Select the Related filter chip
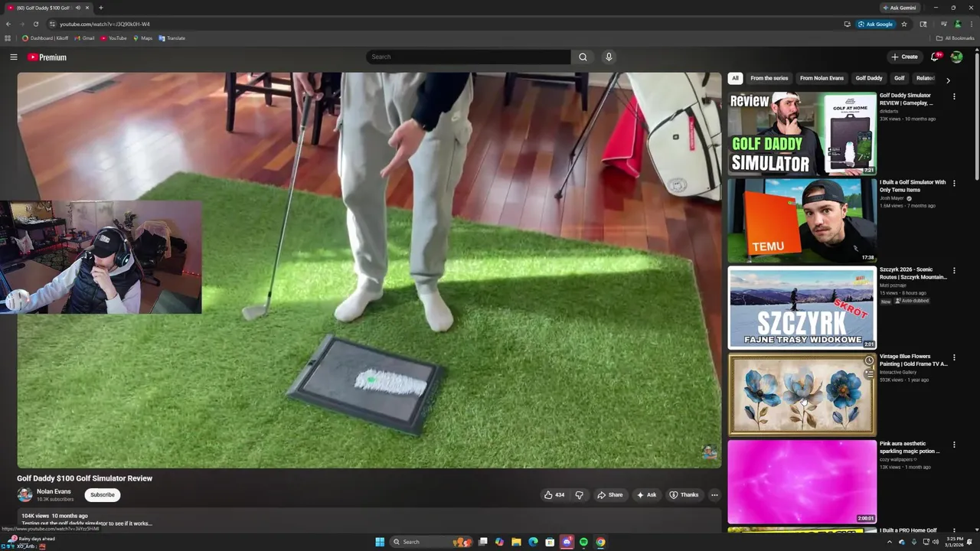The height and width of the screenshot is (551, 980). pyautogui.click(x=926, y=78)
